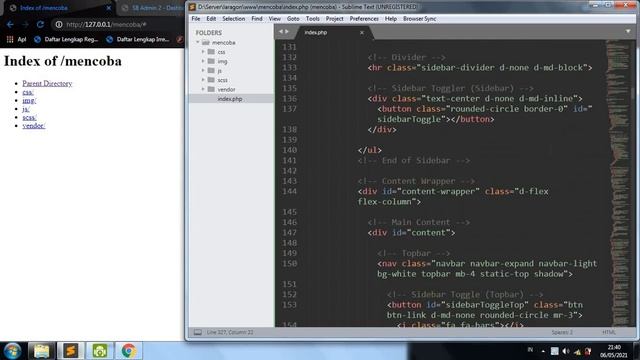Open the green app icon on taskbar
This screenshot has width=640, height=360.
coord(100,351)
